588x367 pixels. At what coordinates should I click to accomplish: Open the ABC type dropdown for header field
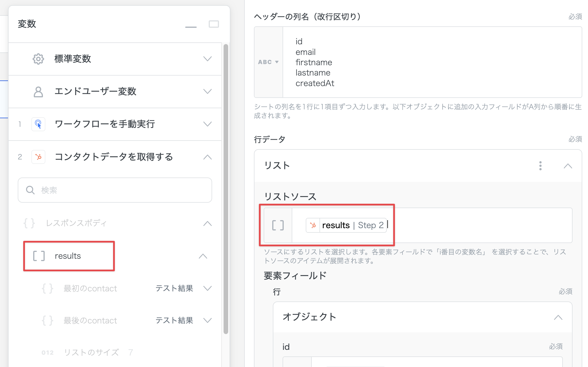point(268,62)
